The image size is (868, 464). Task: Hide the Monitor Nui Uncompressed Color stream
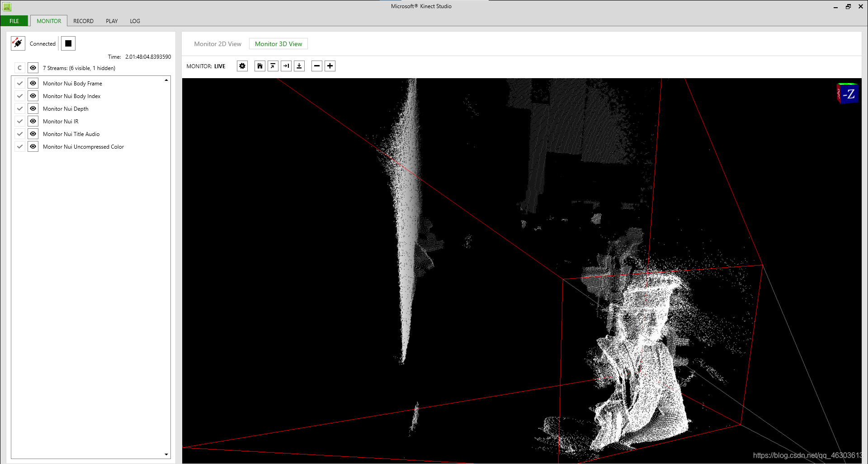[33, 146]
